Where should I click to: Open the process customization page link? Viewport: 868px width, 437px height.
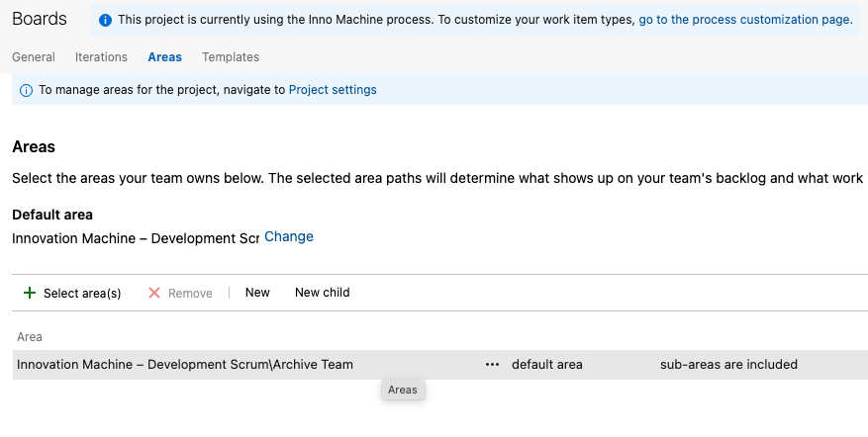pos(745,20)
